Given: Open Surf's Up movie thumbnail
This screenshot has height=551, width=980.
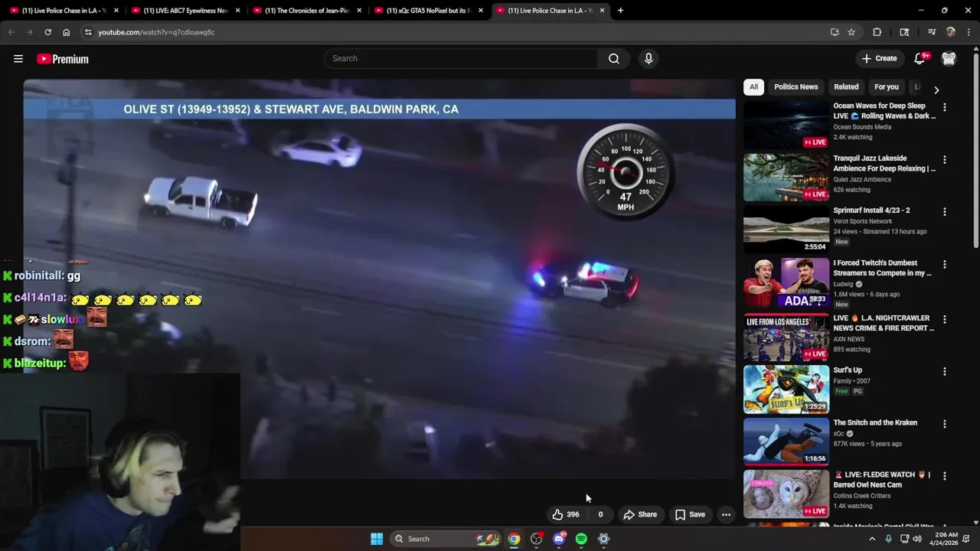Looking at the screenshot, I should [x=786, y=389].
